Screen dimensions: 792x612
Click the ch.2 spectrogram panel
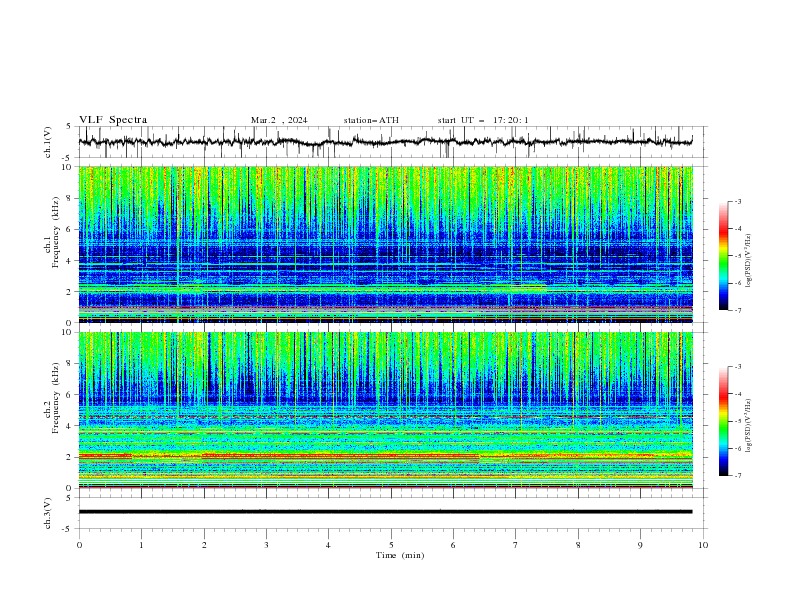pyautogui.click(x=386, y=410)
